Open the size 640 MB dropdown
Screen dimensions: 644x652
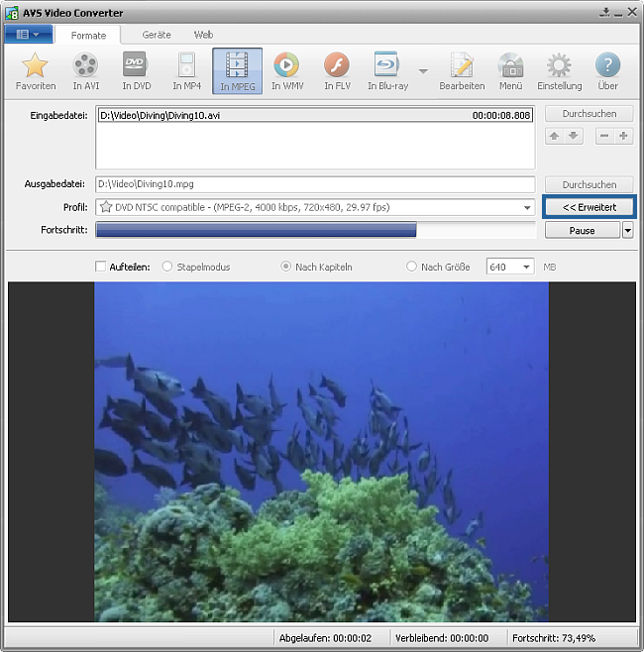[524, 267]
